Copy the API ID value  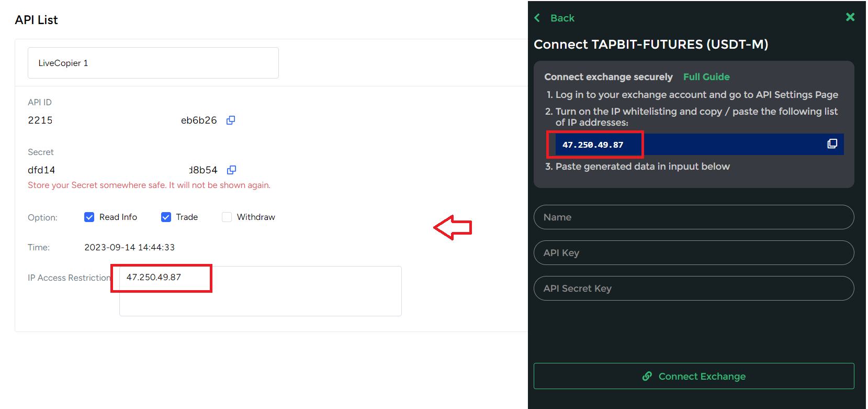(x=231, y=120)
